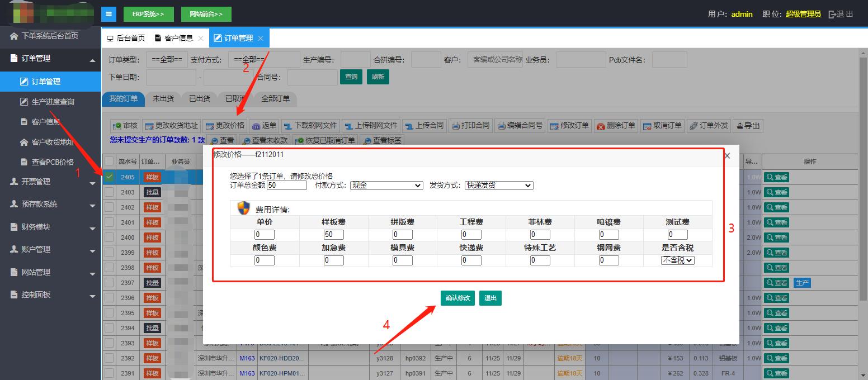Click the 订单总金额 input field

point(287,186)
